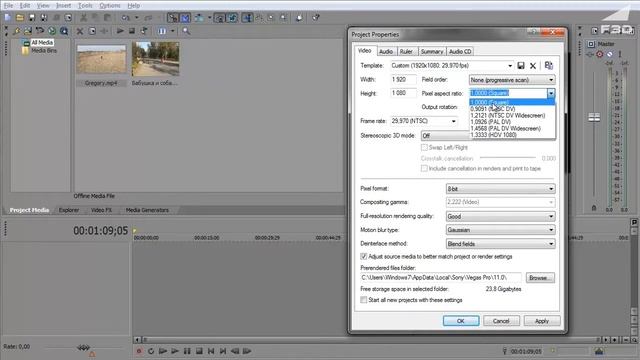
Task: Open the Views dropdown arrow in Project Media
Action: click(x=172, y=31)
